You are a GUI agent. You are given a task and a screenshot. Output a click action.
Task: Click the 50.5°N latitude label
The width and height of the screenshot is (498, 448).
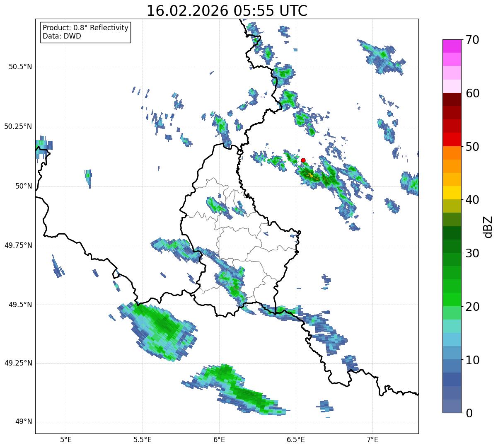tap(20, 67)
